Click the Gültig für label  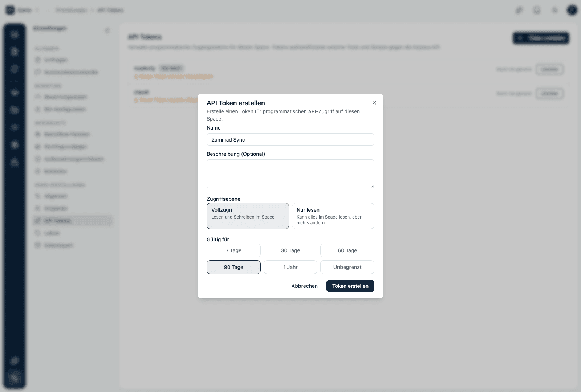tap(218, 240)
